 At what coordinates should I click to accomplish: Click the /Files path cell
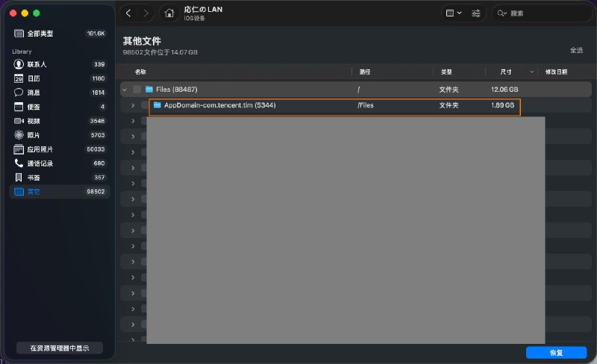366,105
